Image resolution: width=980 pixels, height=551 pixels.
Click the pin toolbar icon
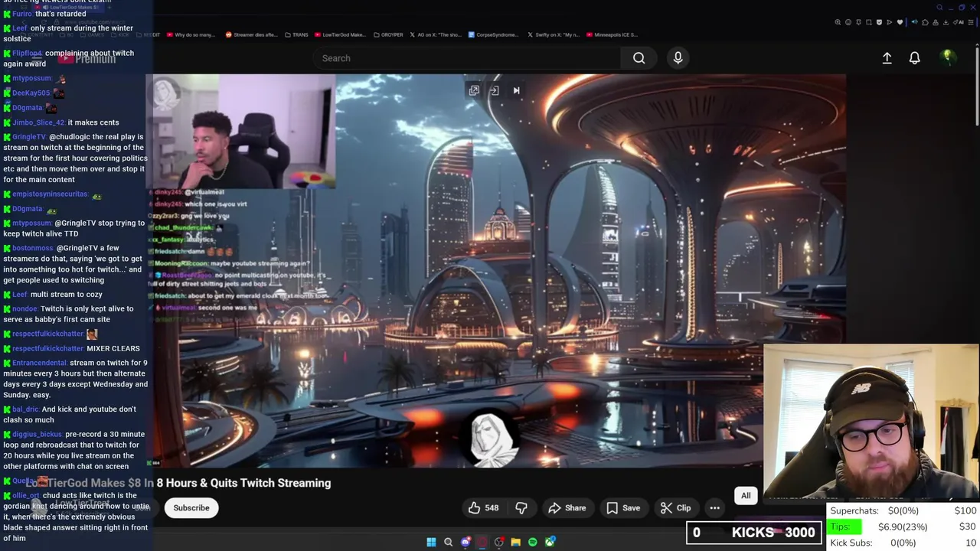click(x=859, y=22)
